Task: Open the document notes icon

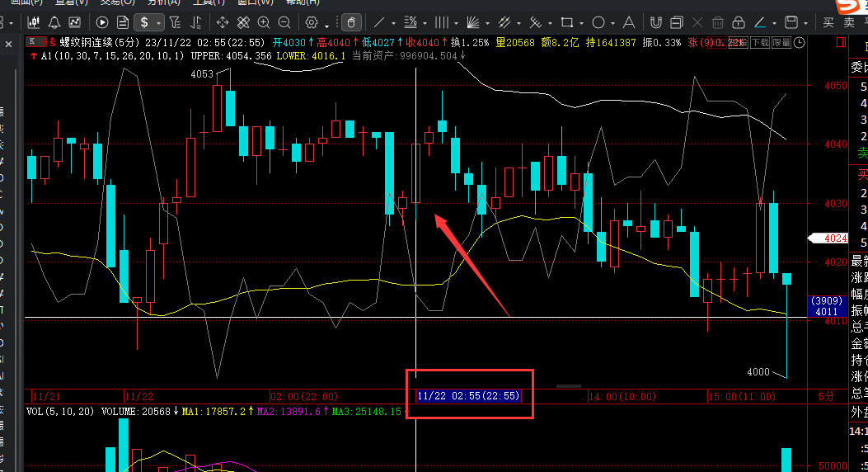Action: (x=123, y=23)
